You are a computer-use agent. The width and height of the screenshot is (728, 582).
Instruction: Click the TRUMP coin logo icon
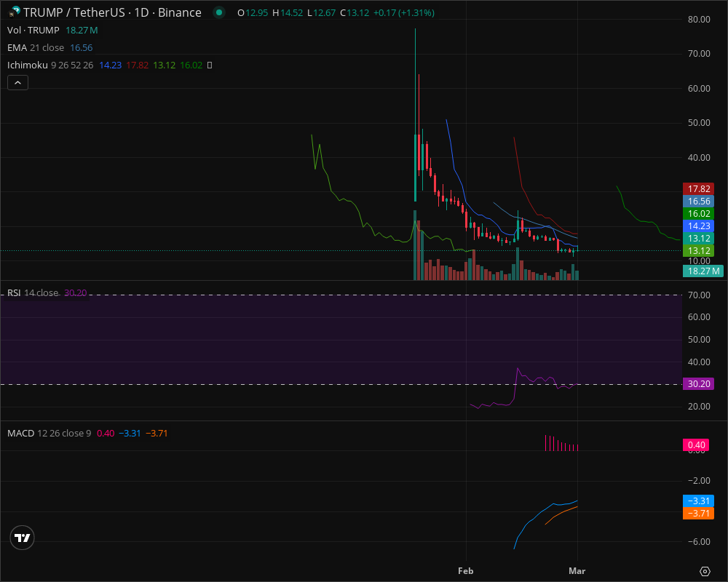click(10, 12)
